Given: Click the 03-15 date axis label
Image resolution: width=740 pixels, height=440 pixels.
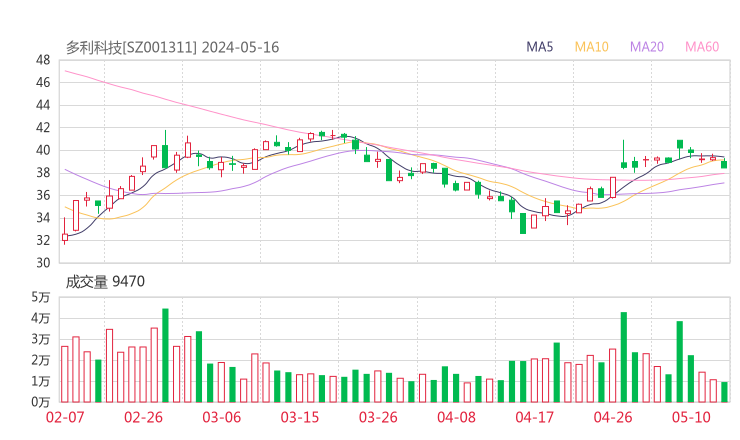Looking at the screenshot, I should pyautogui.click(x=300, y=417).
